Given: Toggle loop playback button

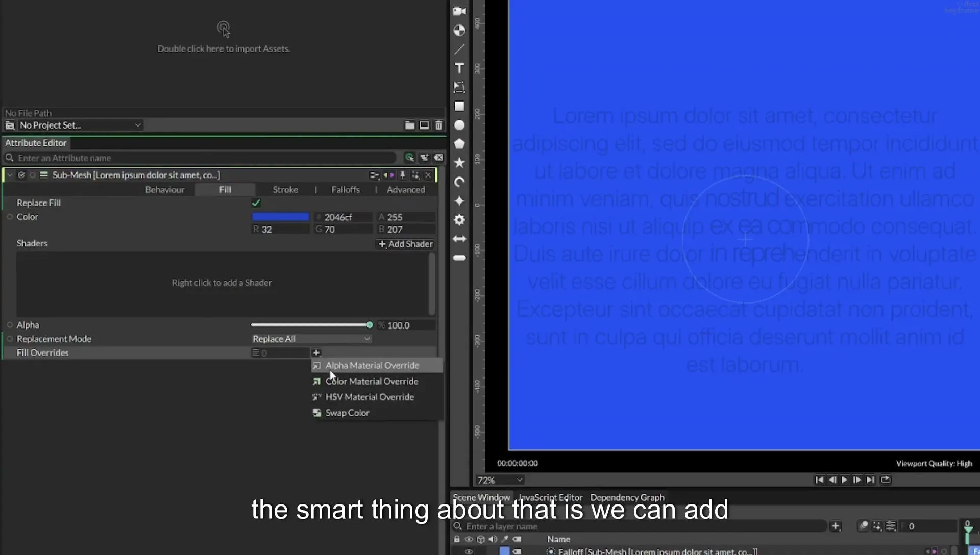Looking at the screenshot, I should [886, 480].
